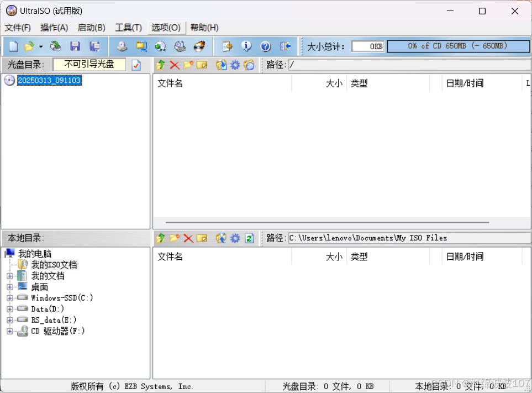The image size is (532, 393).
Task: Open the 选项(O) menu
Action: click(x=166, y=28)
